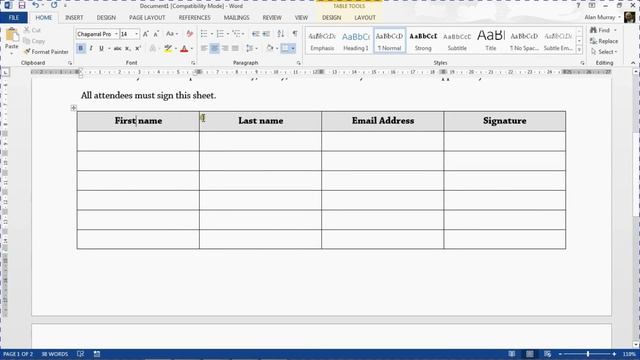Open the shading color paint bucket
This screenshot has height=360, width=640.
point(270,49)
